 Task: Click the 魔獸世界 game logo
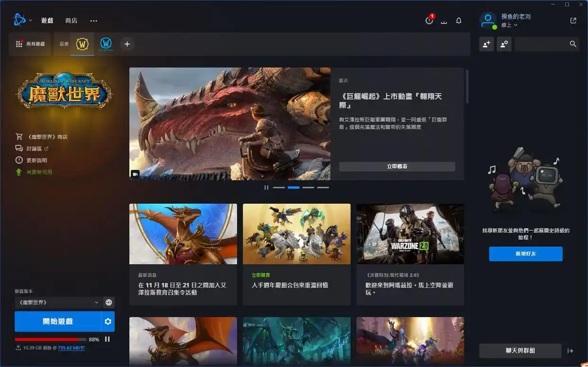click(x=65, y=92)
